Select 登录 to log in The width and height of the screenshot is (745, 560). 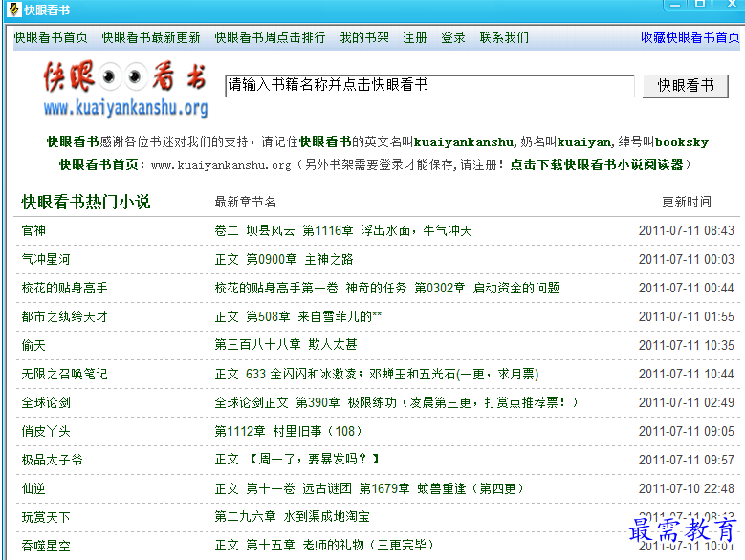tap(452, 37)
